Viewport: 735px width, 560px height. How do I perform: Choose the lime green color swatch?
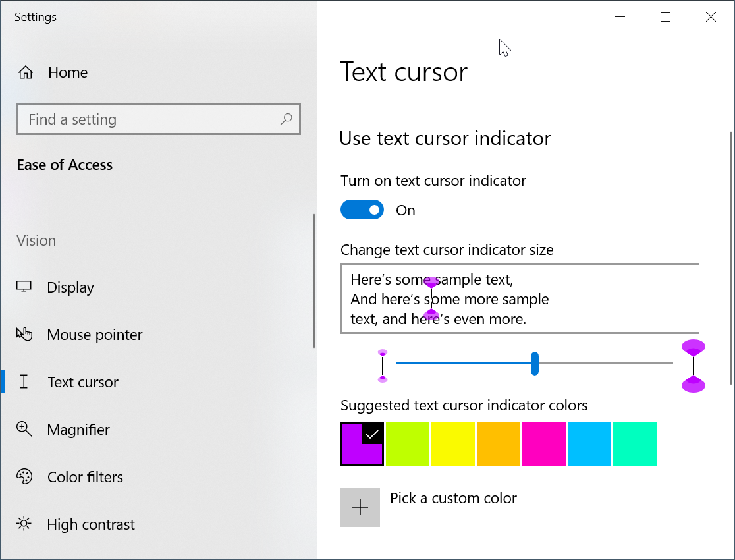(x=408, y=444)
